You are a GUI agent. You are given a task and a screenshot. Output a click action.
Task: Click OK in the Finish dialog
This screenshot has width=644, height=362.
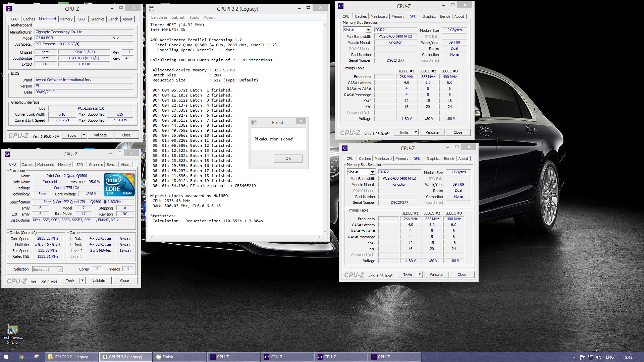coord(288,159)
